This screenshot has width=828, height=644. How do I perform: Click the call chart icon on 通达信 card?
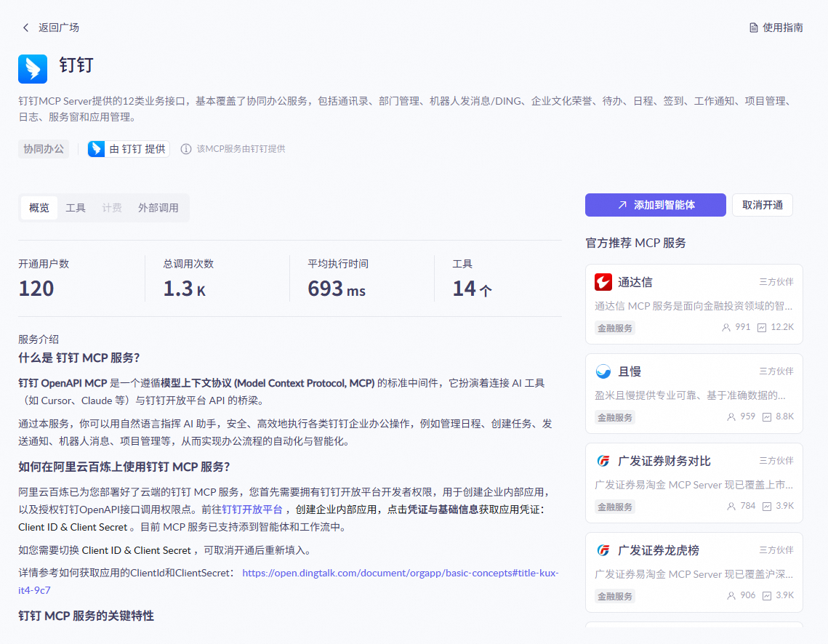tap(762, 327)
